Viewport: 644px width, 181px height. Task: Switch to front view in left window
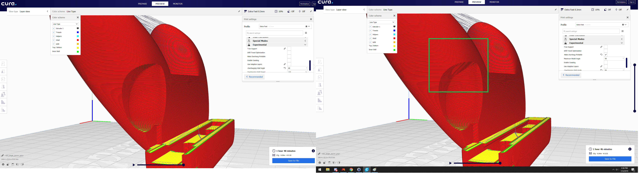pos(8,165)
